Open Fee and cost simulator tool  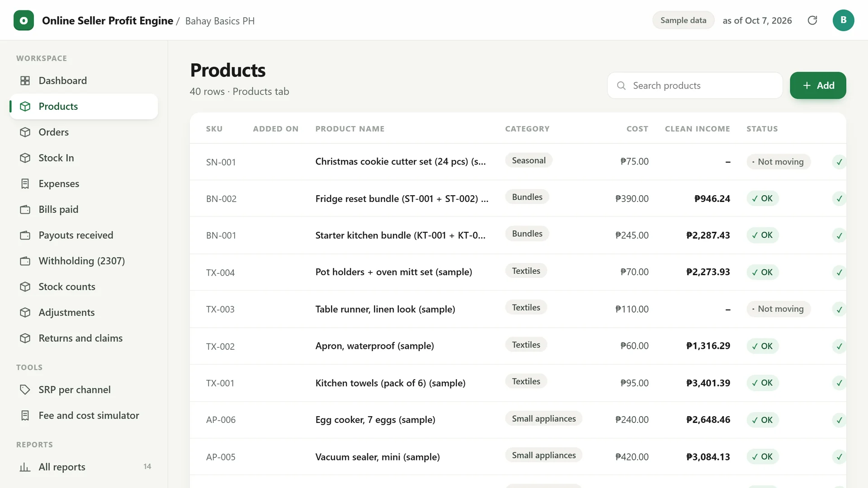(84, 415)
